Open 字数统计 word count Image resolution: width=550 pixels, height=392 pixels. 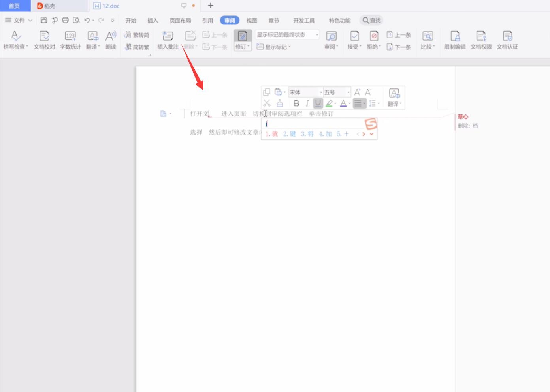(x=70, y=40)
